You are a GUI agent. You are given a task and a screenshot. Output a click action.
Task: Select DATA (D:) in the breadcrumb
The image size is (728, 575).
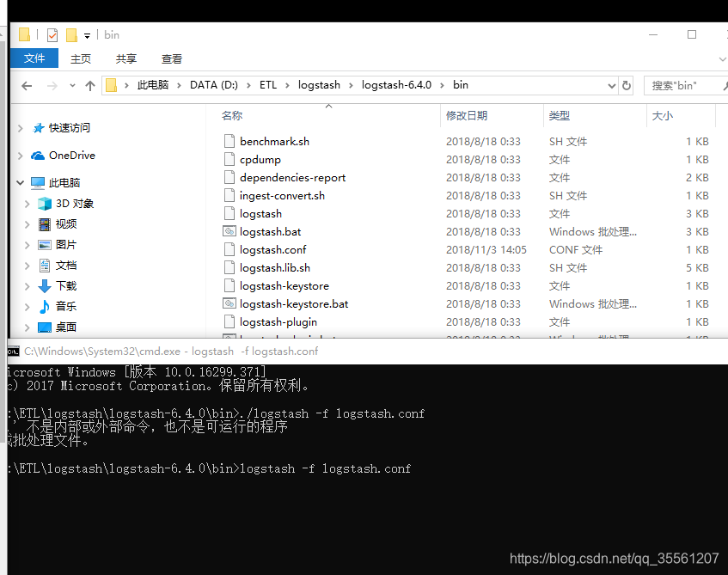[x=213, y=85]
